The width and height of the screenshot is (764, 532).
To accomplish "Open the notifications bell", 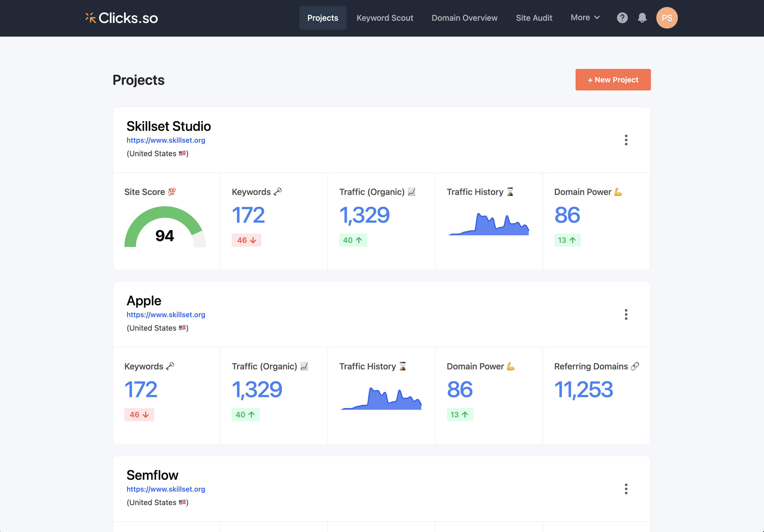I will click(642, 18).
